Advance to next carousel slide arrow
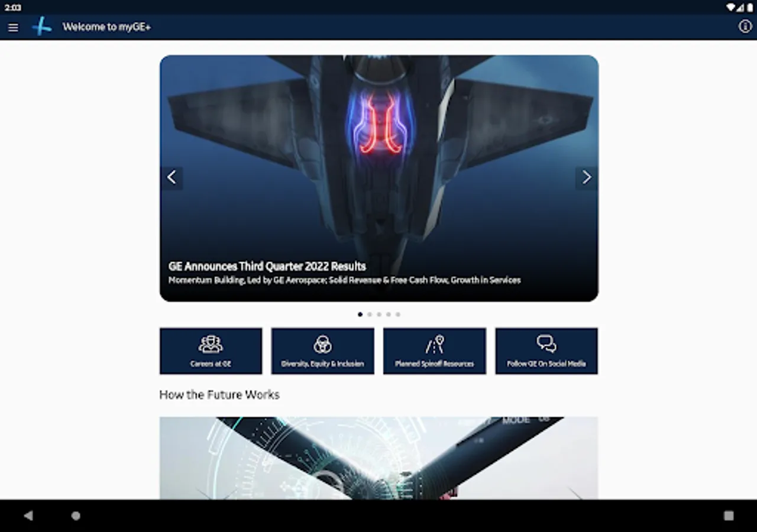The image size is (757, 532). pos(586,177)
